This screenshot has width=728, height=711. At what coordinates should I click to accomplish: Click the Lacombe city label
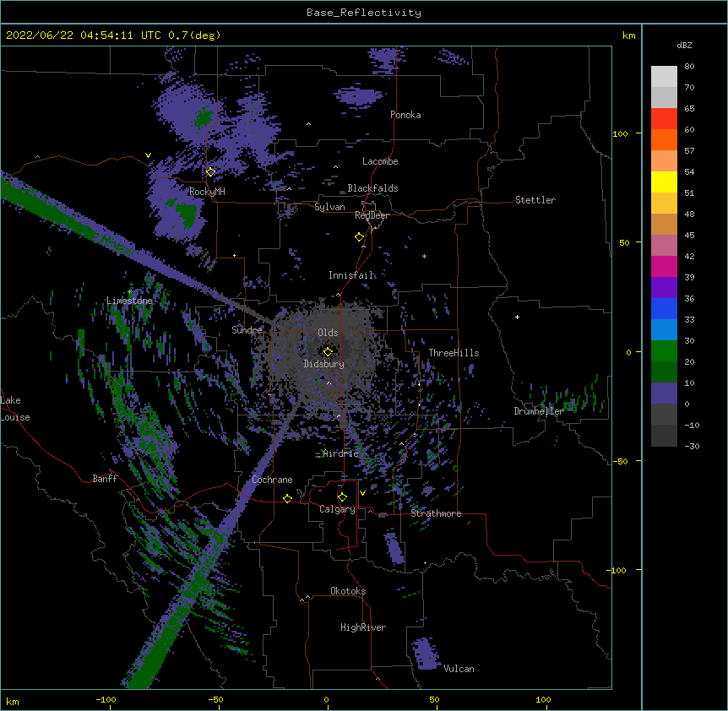point(380,161)
